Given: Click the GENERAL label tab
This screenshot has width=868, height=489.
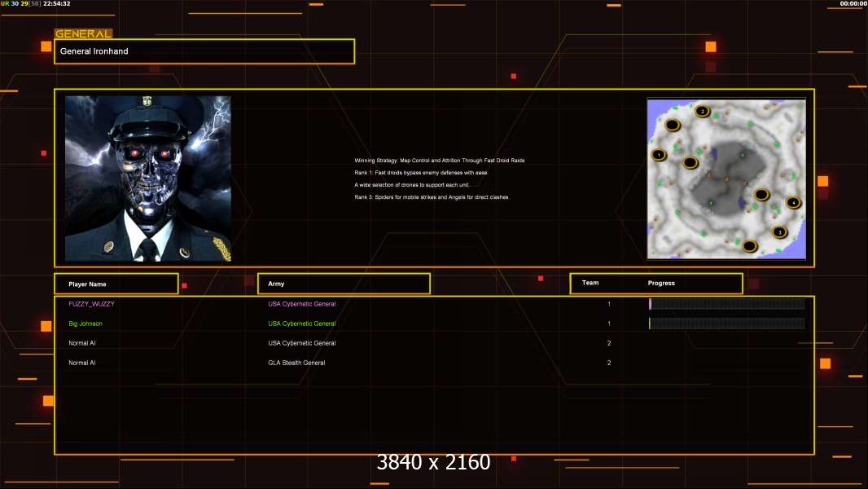Looking at the screenshot, I should [x=83, y=33].
